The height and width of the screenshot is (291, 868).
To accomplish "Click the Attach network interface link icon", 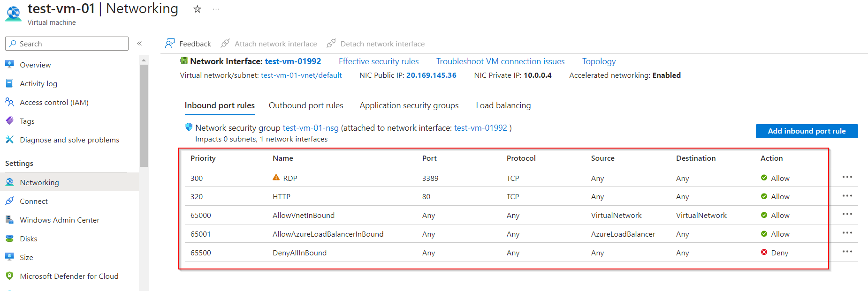I will pyautogui.click(x=225, y=43).
